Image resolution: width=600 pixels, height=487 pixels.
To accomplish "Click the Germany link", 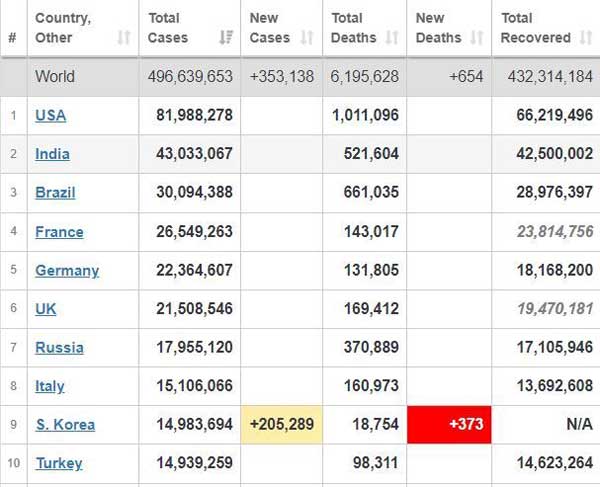I will tap(67, 270).
